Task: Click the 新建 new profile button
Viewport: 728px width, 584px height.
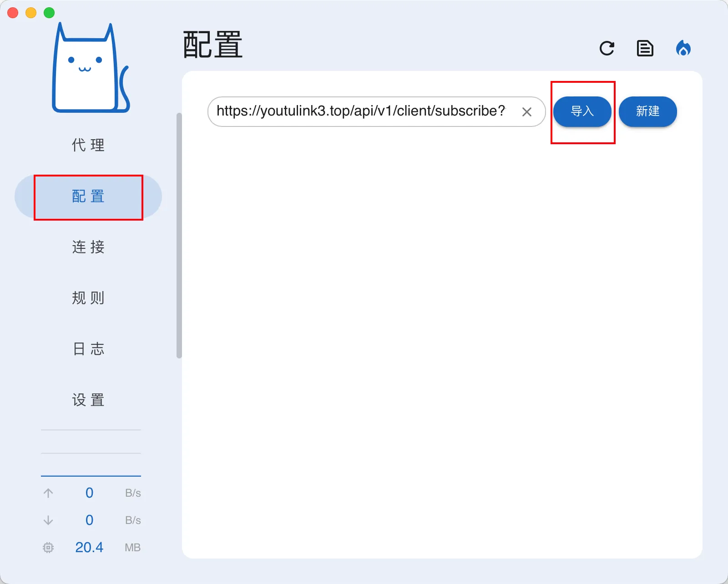Action: click(647, 111)
